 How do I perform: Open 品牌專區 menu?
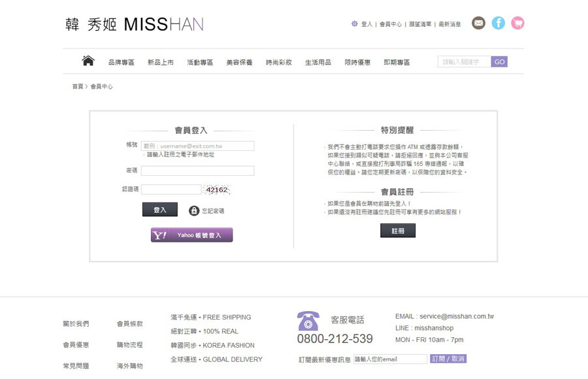[121, 62]
